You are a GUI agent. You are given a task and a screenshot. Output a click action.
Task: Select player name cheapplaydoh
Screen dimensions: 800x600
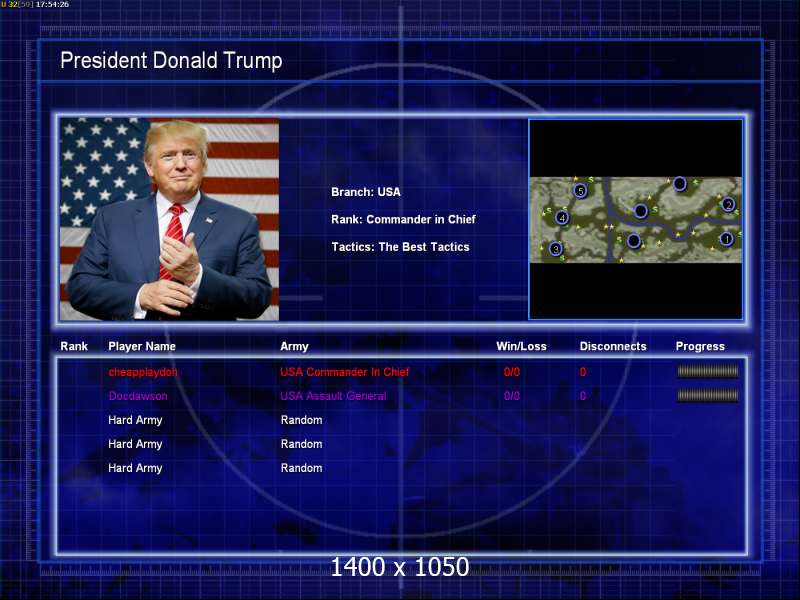click(x=143, y=372)
